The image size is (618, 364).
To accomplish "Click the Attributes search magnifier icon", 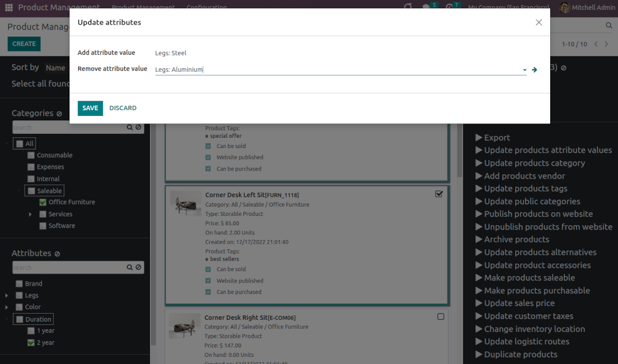I will coord(129,267).
